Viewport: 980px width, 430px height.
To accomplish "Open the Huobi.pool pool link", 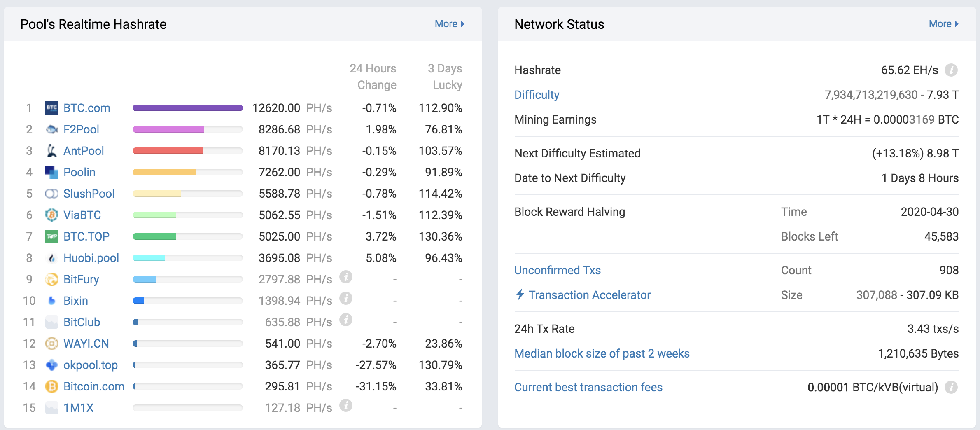I will [91, 258].
